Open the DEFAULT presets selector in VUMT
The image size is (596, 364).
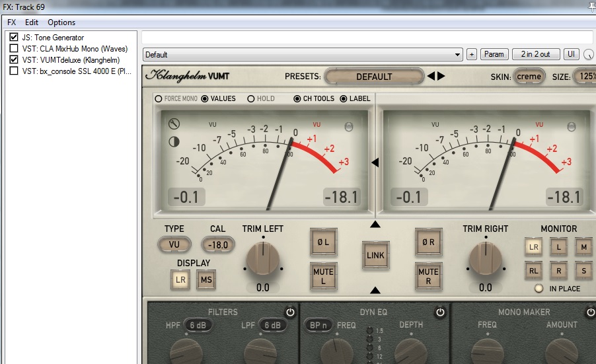tap(374, 77)
